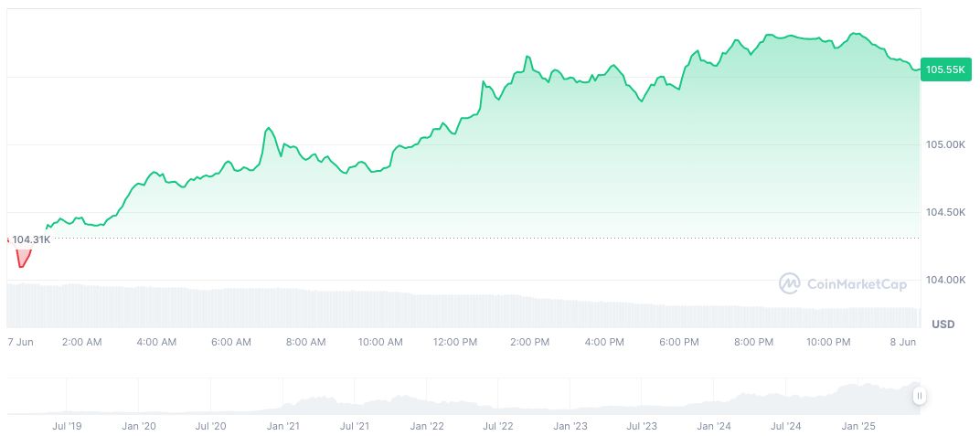Grab the range handle on the navigator

919,396
